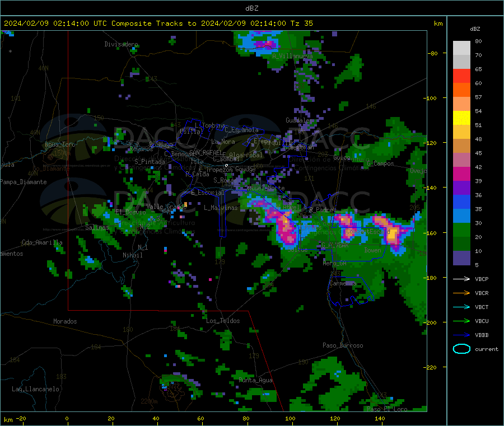Click the 'E_Escorial' map label
Screen dimensions: 504x426
click(207, 193)
